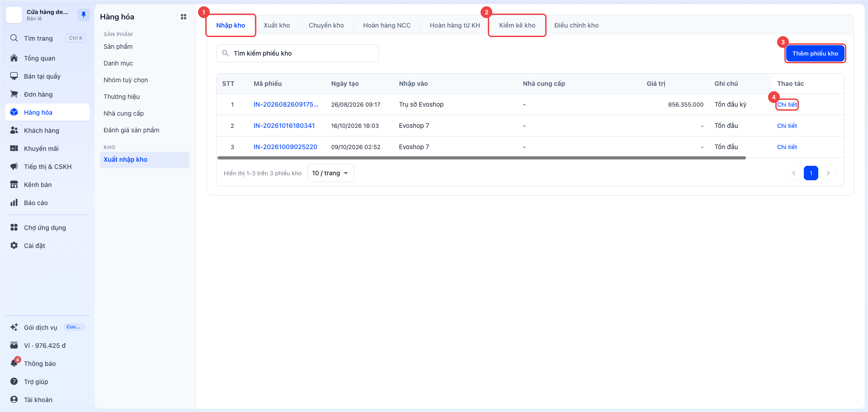Viewport: 868px width, 412px height.
Task: Switch to the Điều chỉnh kho tab
Action: tap(576, 25)
